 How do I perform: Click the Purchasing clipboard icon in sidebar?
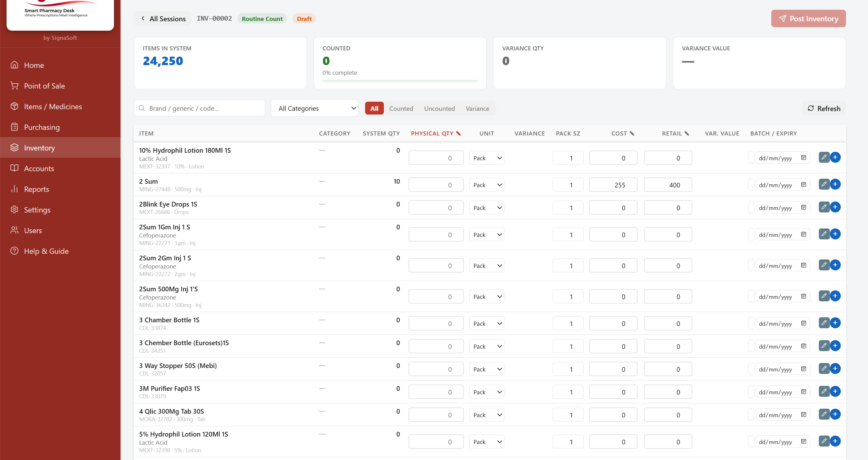click(14, 127)
